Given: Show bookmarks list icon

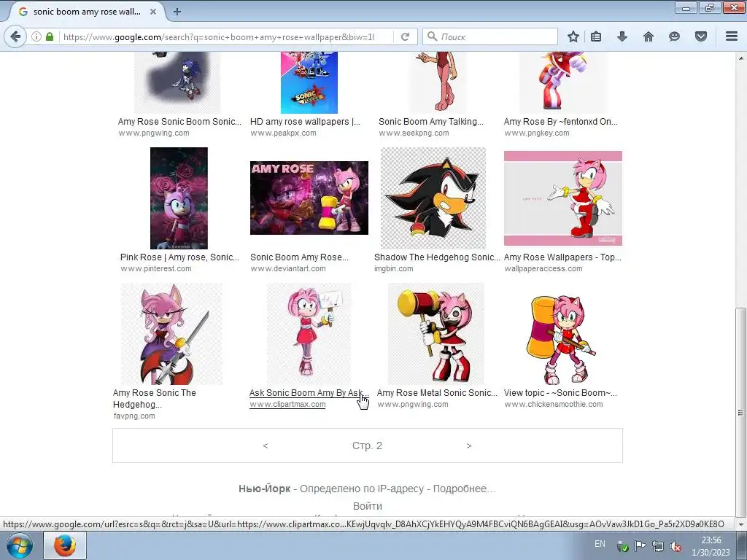Looking at the screenshot, I should click(596, 36).
